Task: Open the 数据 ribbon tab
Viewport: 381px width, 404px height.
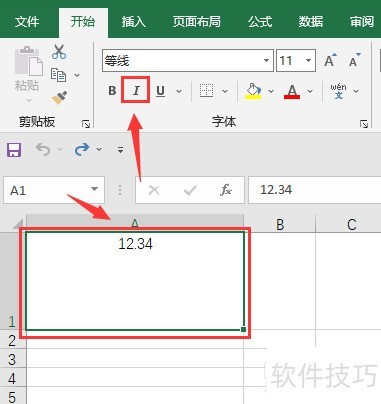Action: pyautogui.click(x=311, y=22)
